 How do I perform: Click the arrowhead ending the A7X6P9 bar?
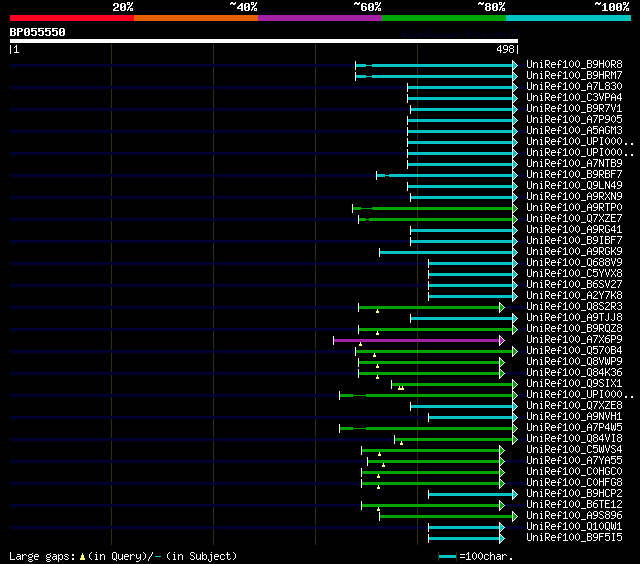pyautogui.click(x=502, y=340)
